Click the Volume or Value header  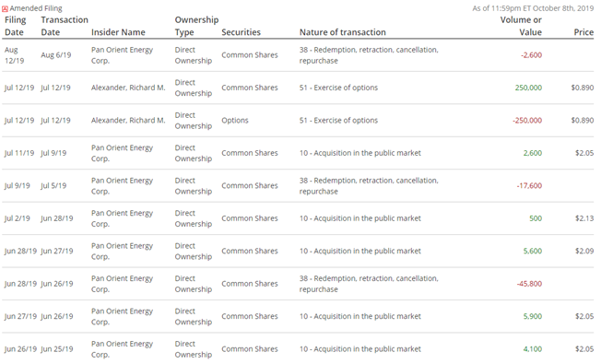point(521,26)
